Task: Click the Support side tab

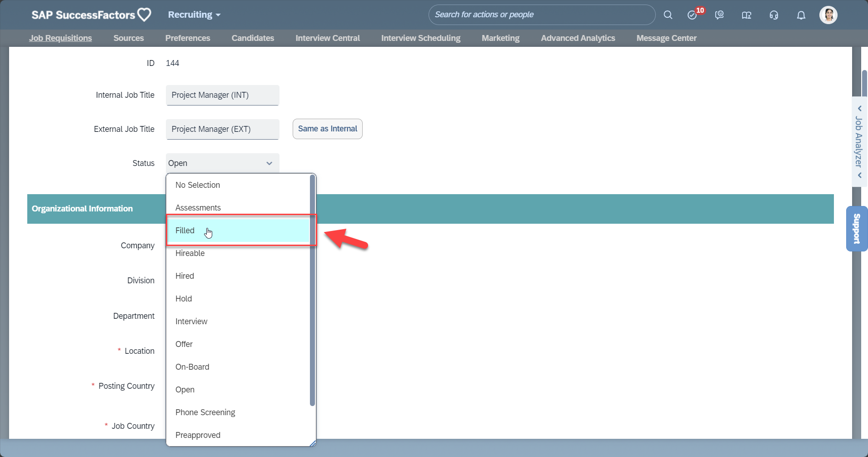Action: click(x=857, y=229)
